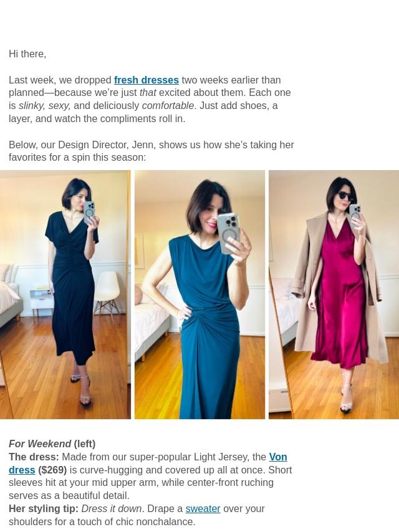
Task: Click the italic word "comfortable"
Action: (168, 106)
